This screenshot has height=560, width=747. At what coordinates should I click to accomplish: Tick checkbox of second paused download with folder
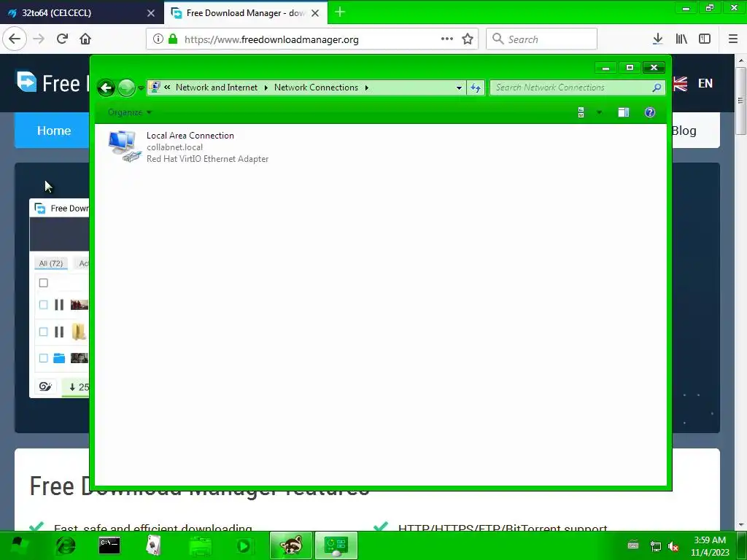point(43,332)
